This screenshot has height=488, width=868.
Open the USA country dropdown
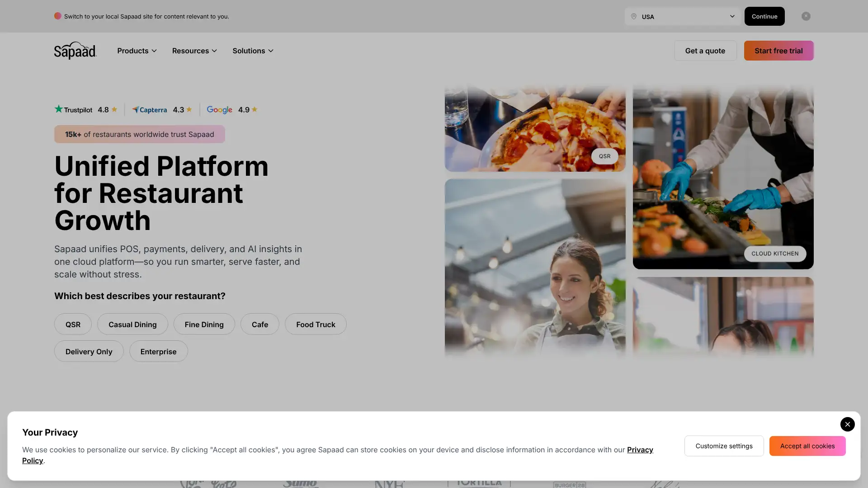click(683, 16)
